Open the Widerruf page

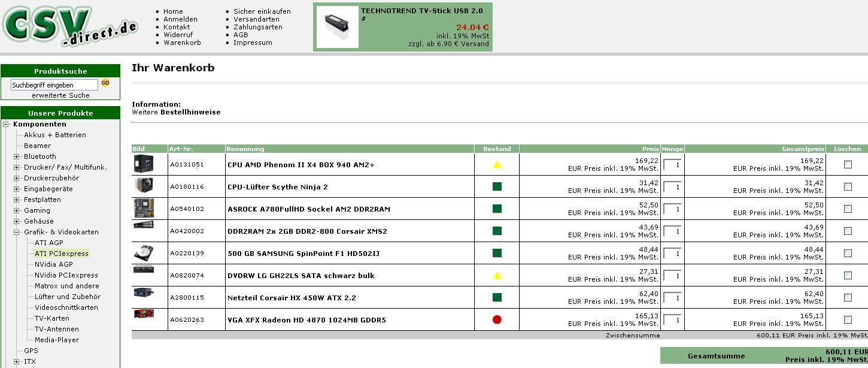coord(178,35)
